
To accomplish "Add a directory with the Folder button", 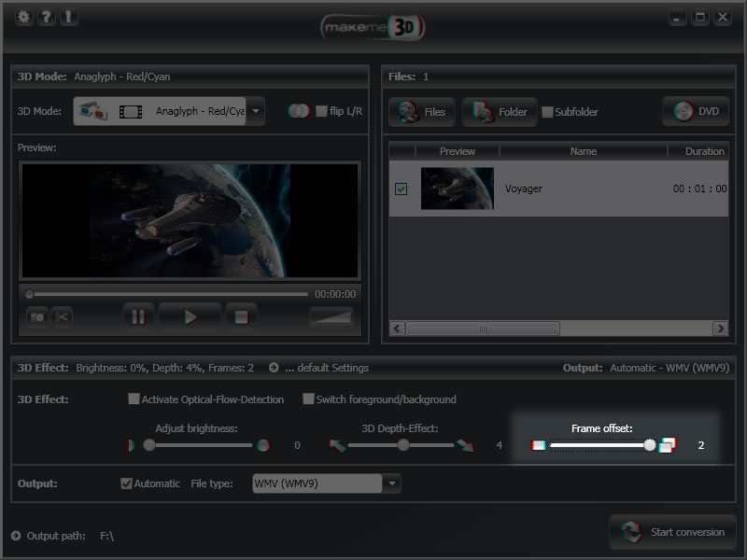I will click(500, 112).
